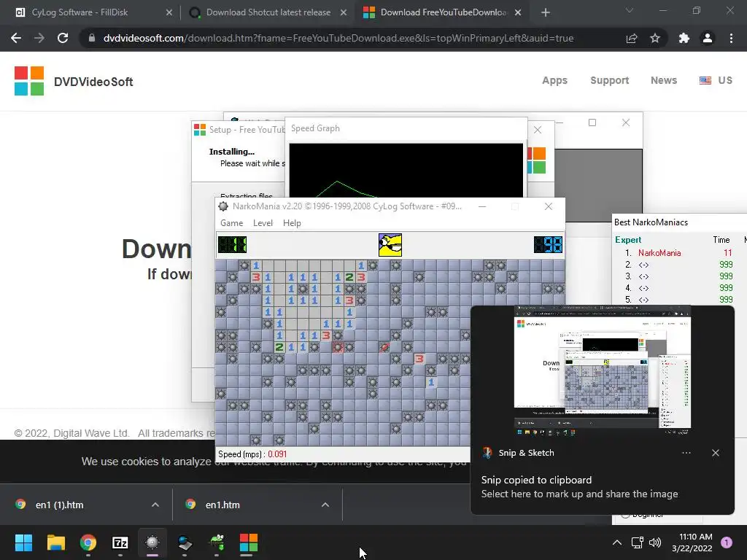This screenshot has height=560, width=747.
Task: Open the News link on DVDVideoSoft
Action: pyautogui.click(x=664, y=80)
